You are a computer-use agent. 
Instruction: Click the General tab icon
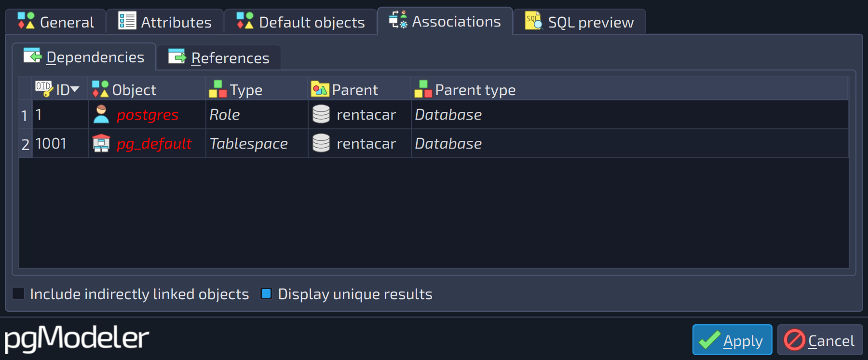[x=26, y=21]
